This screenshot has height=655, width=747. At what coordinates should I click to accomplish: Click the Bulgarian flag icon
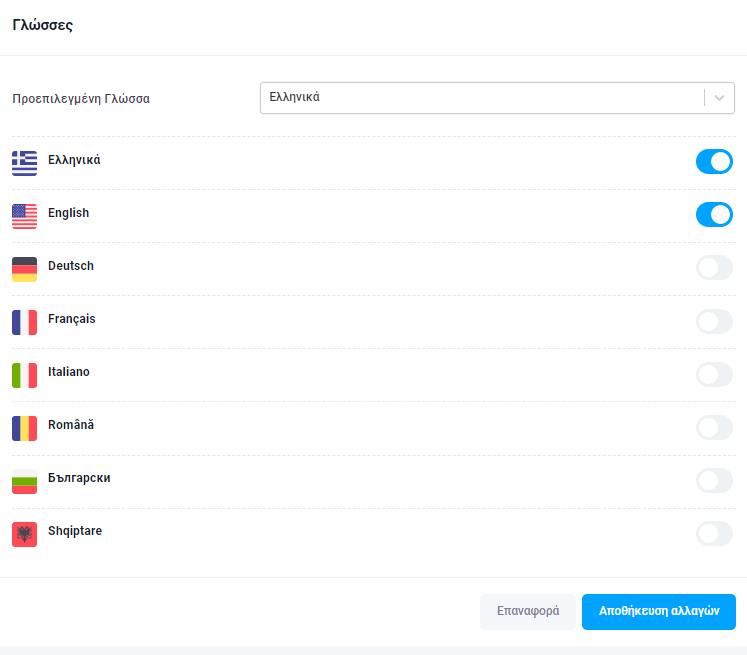(x=24, y=481)
